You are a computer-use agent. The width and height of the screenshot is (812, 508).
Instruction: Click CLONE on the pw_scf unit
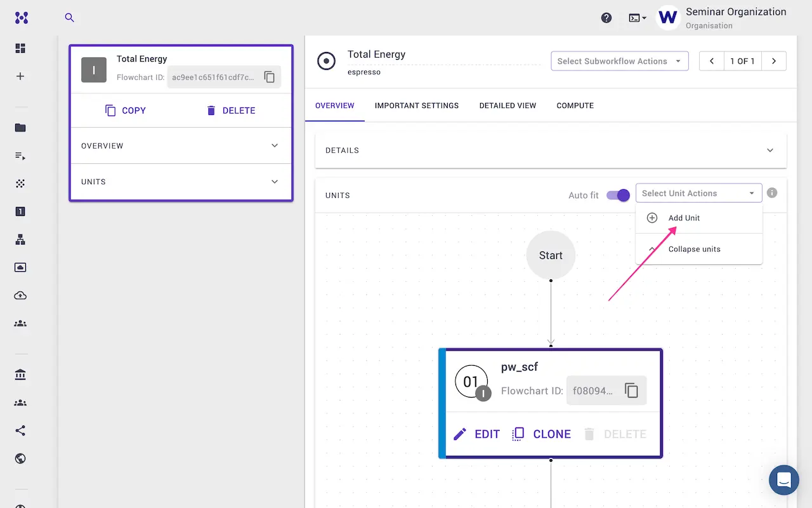(x=542, y=434)
